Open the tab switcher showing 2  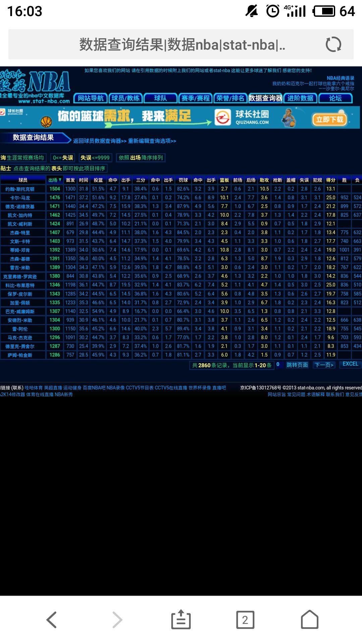coord(245,620)
